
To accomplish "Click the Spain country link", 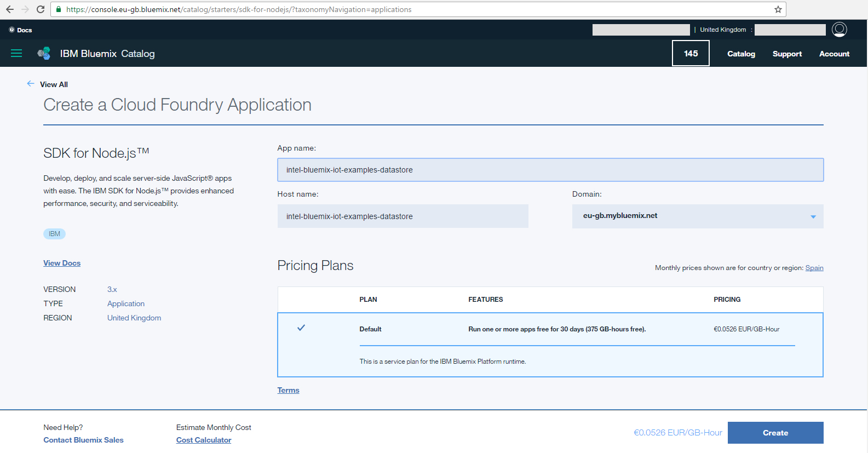I will pyautogui.click(x=814, y=268).
